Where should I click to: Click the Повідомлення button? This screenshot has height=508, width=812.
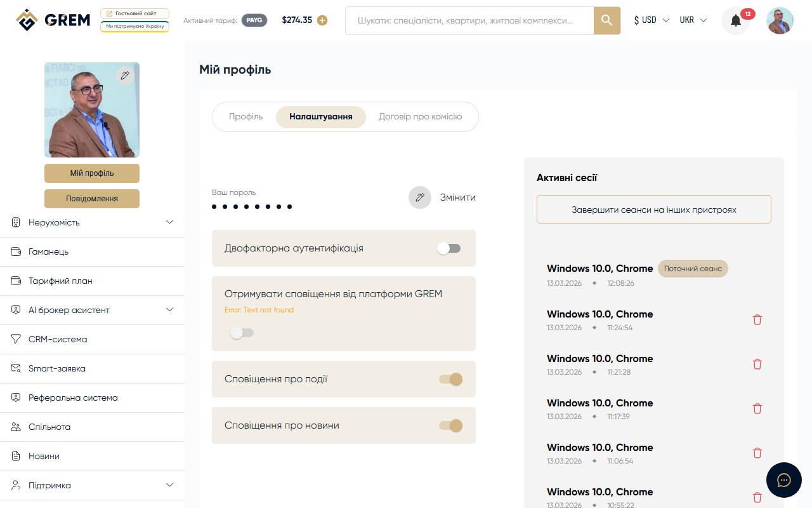point(92,199)
